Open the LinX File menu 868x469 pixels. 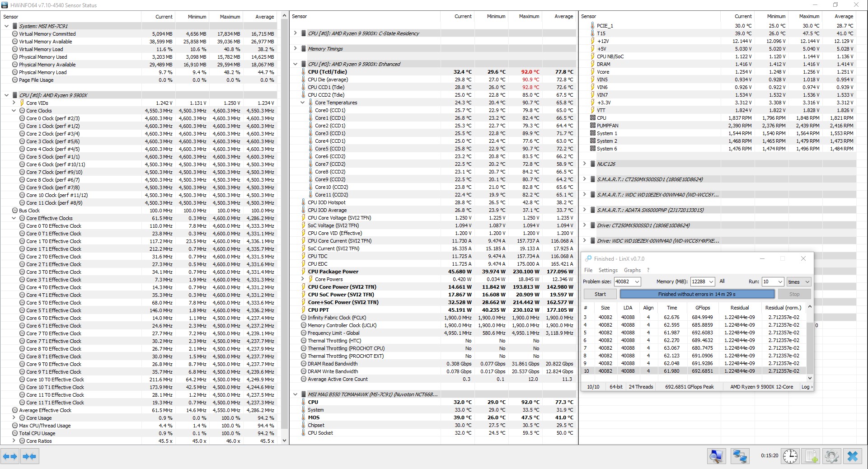point(588,270)
